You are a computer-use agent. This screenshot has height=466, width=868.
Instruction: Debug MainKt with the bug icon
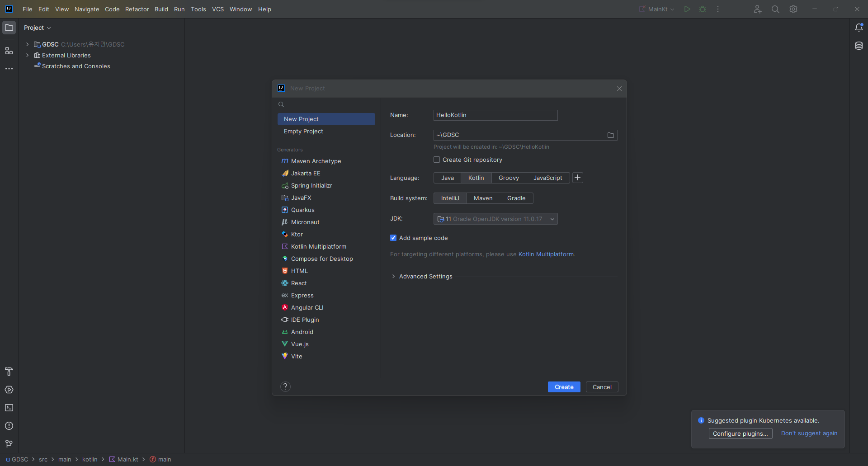(703, 9)
